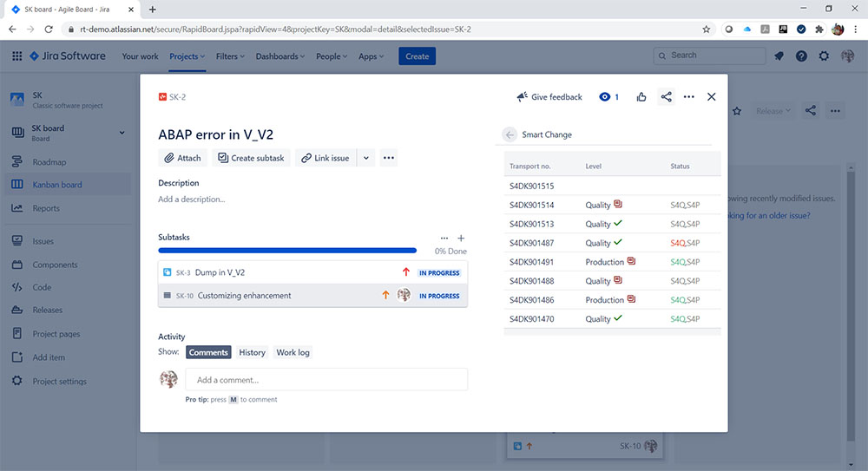Click the subtasks progress bar

[x=287, y=251]
